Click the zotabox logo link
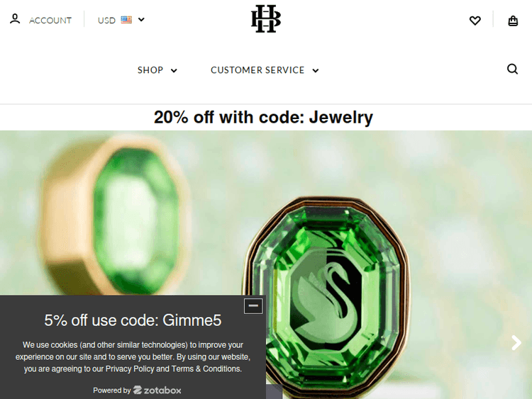This screenshot has width=532, height=399. [157, 390]
